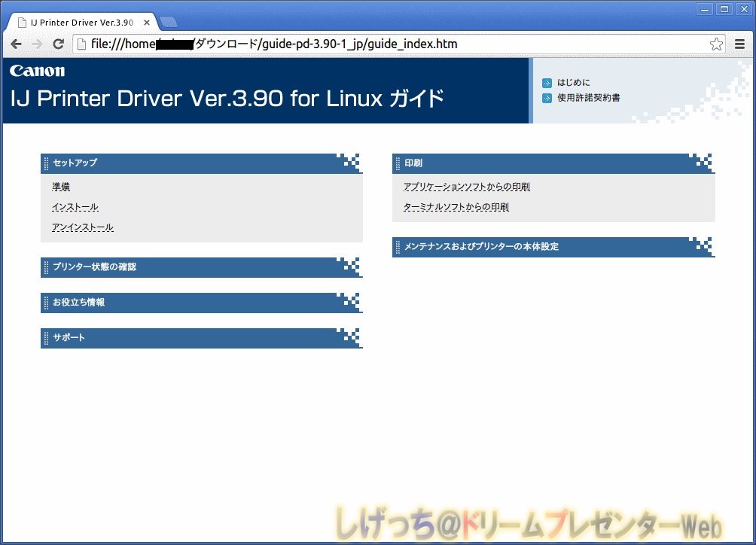Select the IJ Printer Driver Ver.3.90 tab
Image resolution: width=756 pixels, height=545 pixels.
(82, 23)
